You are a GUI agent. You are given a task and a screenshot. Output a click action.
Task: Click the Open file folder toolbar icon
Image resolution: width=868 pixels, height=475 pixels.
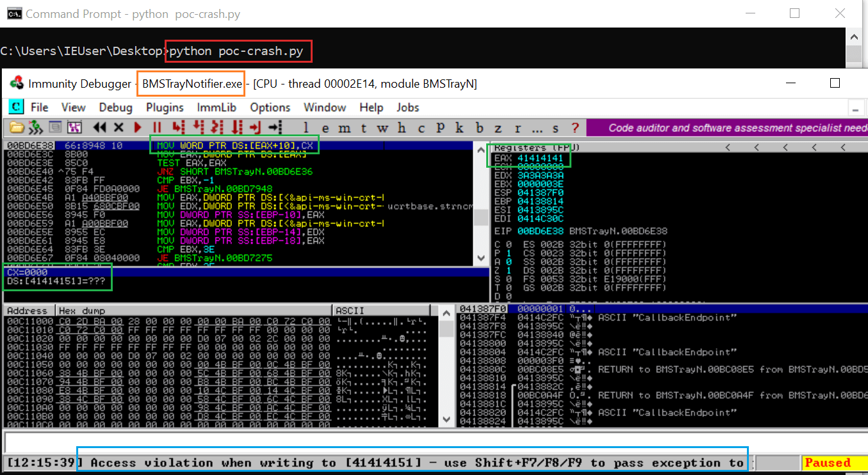17,127
